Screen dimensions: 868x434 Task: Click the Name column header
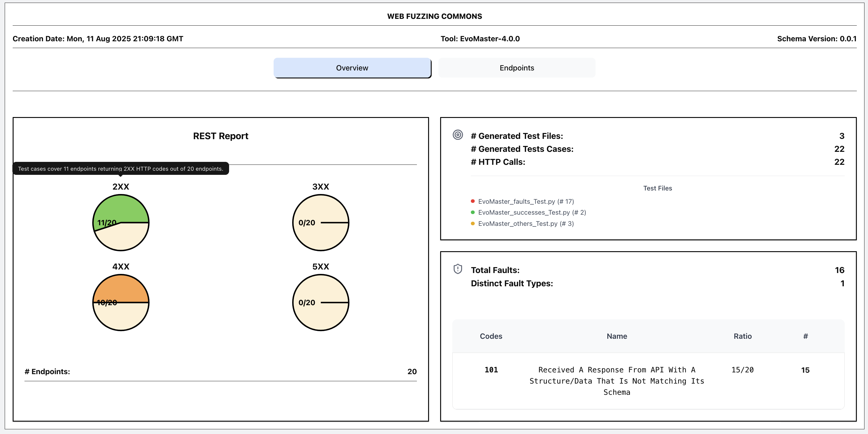[617, 336]
